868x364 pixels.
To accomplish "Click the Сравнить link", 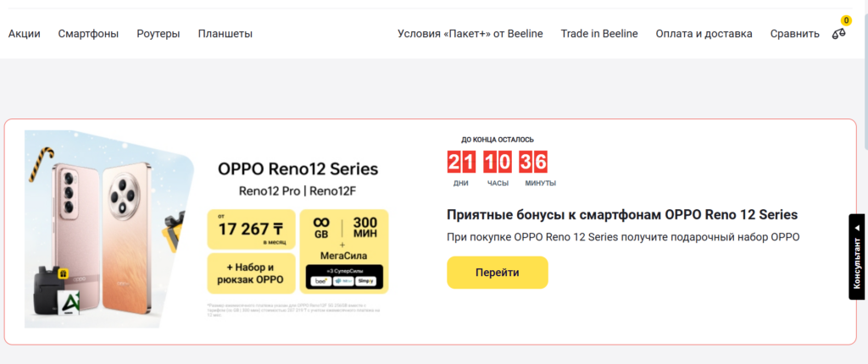I will pos(794,34).
